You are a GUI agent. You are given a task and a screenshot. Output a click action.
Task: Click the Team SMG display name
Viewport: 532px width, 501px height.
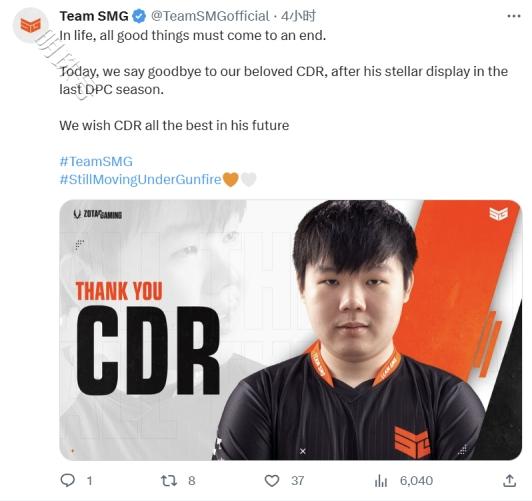pos(94,16)
